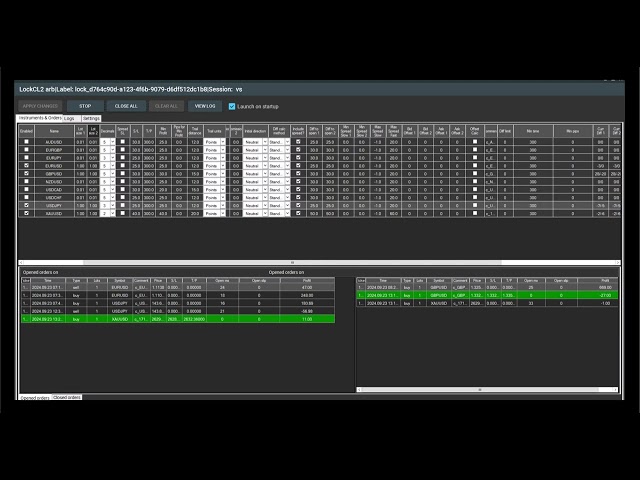
Task: Click the STOP button
Action: pyautogui.click(x=85, y=106)
